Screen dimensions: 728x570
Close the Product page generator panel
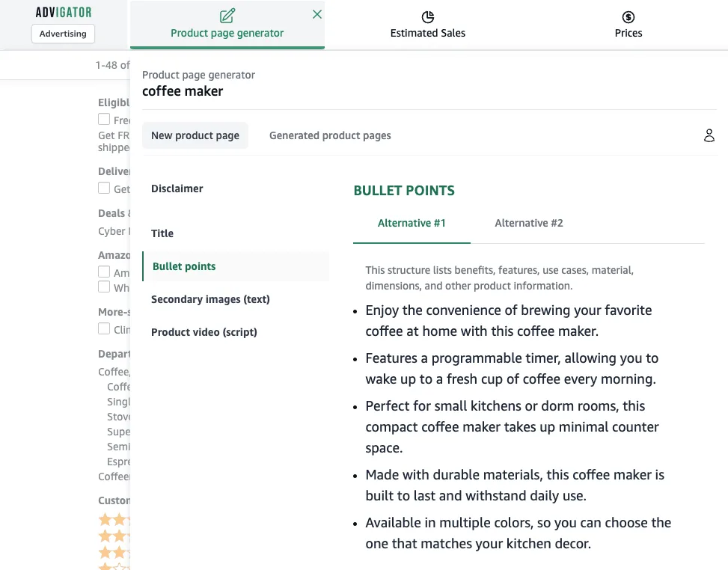pos(317,14)
